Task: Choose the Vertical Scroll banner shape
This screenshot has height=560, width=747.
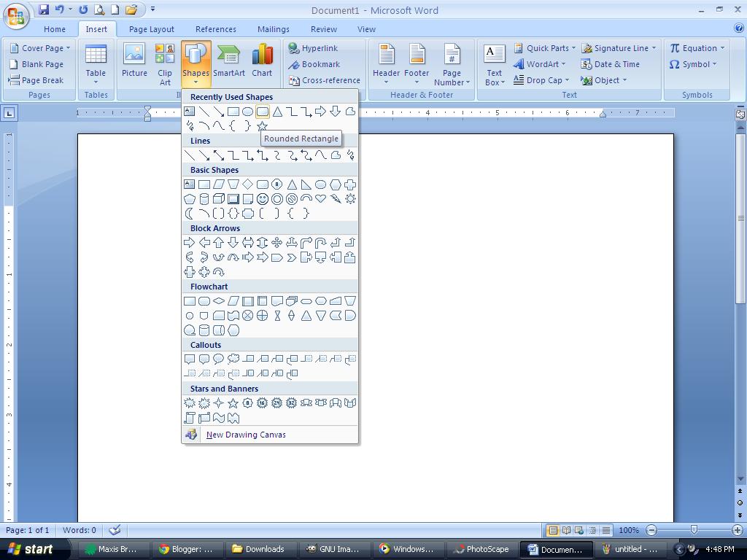Action: coord(190,418)
